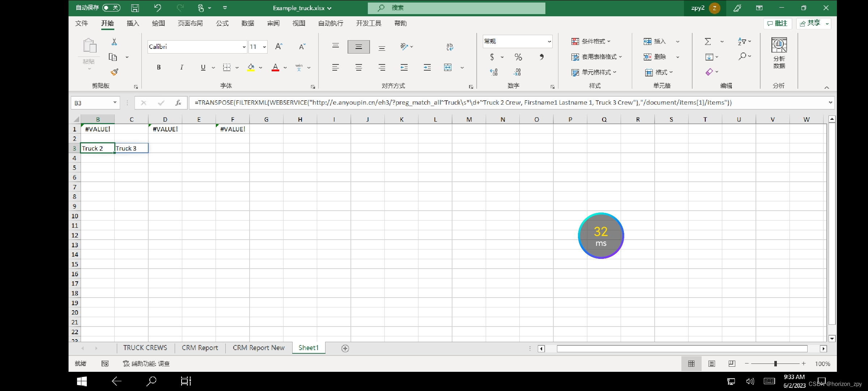
Task: Expand the Name Box dropdown arrow
Action: click(x=115, y=103)
